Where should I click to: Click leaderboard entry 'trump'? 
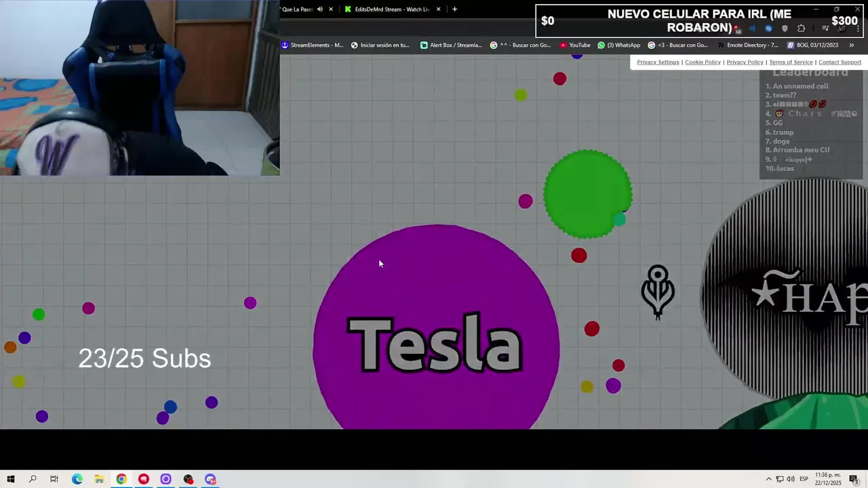click(780, 132)
